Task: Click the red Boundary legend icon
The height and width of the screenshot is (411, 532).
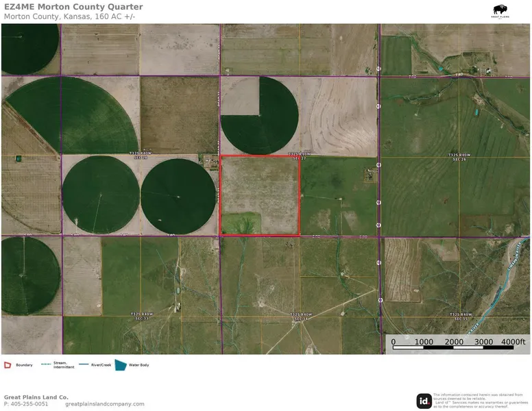Action: click(8, 365)
